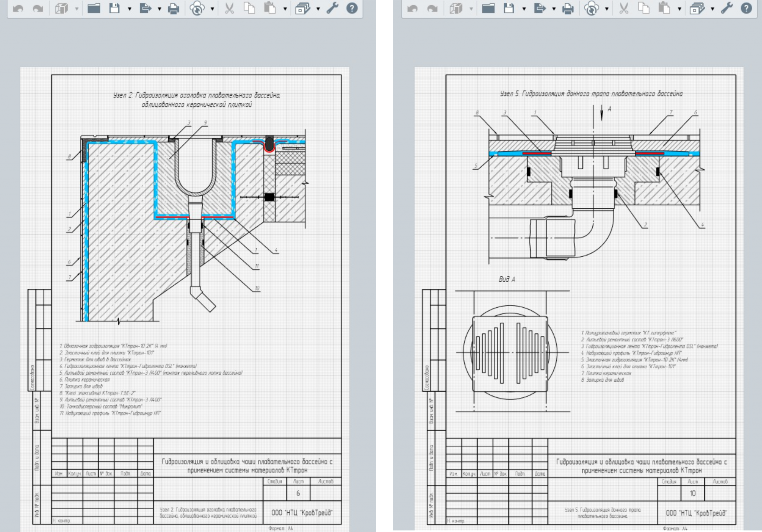This screenshot has height=532, width=762.
Task: Print the Узел 2 drawing sheet
Action: (173, 8)
